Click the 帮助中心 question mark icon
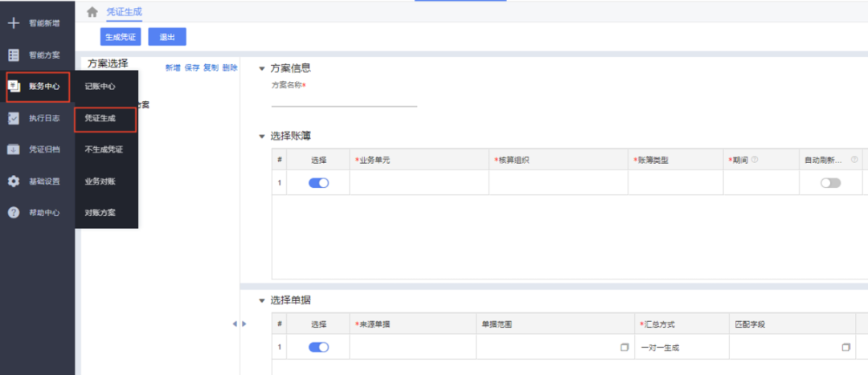Viewport: 868px width, 375px height. [x=14, y=212]
